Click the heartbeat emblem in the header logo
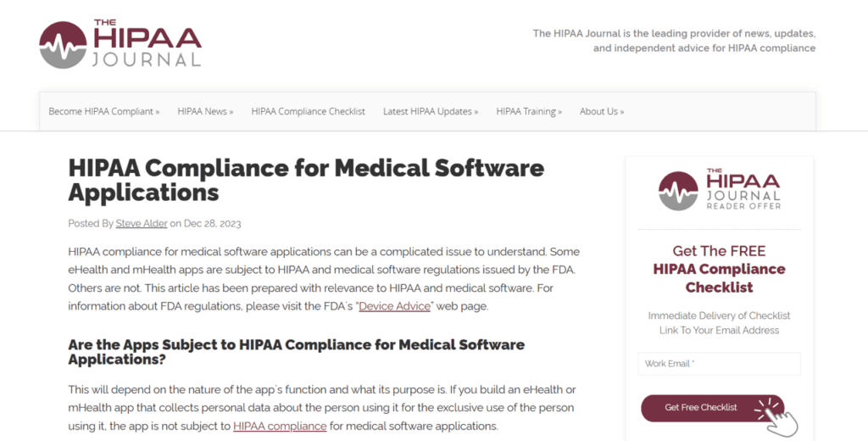The image size is (868, 441). pyautogui.click(x=63, y=45)
